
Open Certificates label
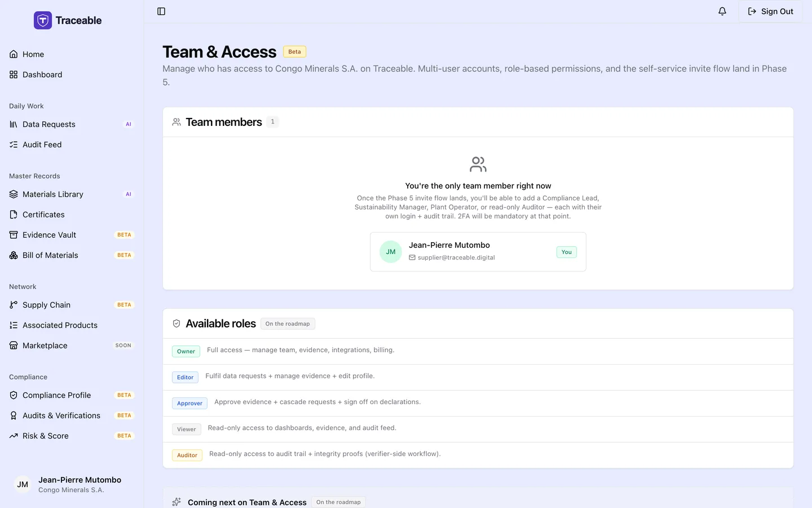point(43,214)
